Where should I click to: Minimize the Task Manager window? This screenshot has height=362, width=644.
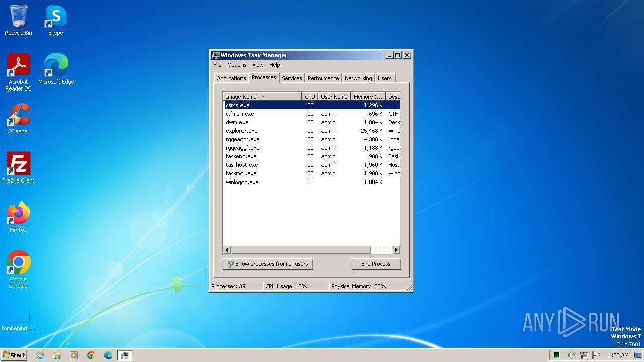(x=389, y=55)
